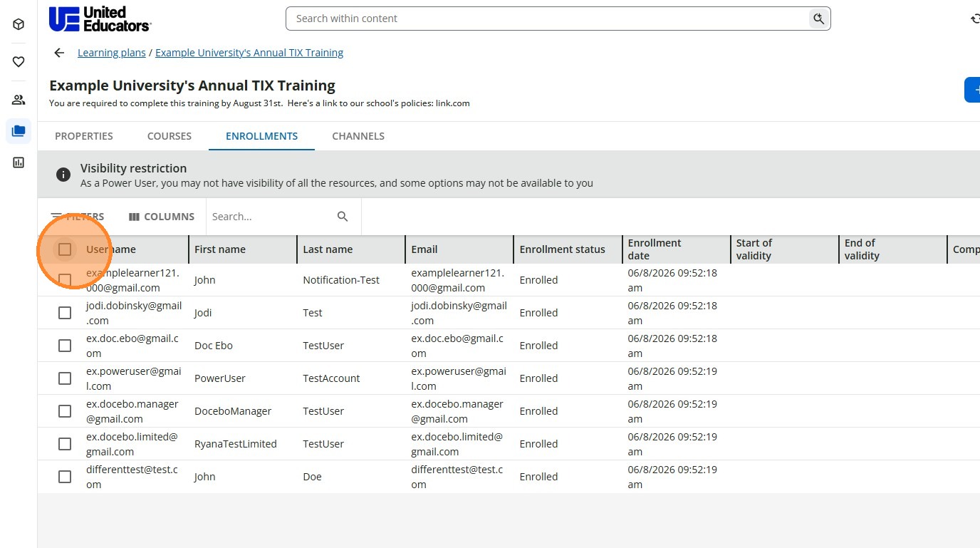This screenshot has width=980, height=548.
Task: Click first name RyanaTestLimited cell
Action: 236,444
